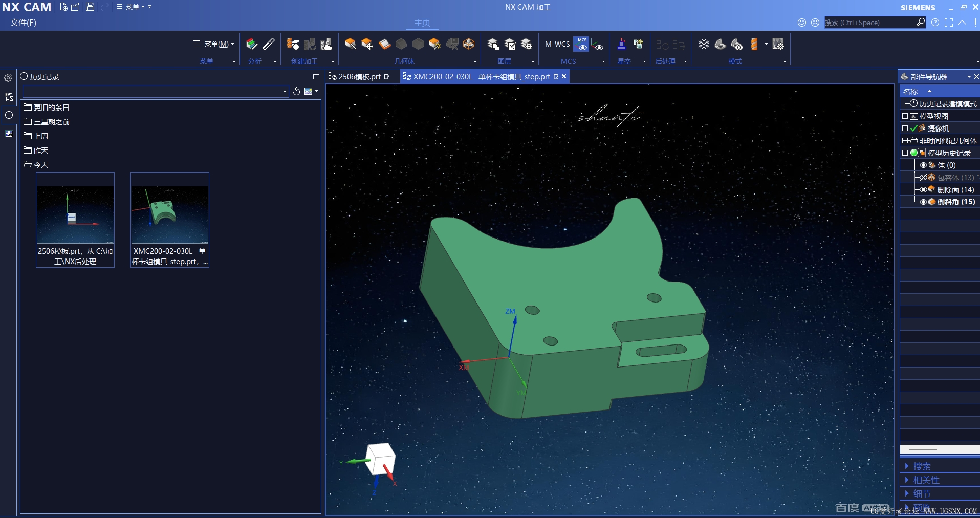Switch to the 2506模板.prt document tab

pos(359,77)
